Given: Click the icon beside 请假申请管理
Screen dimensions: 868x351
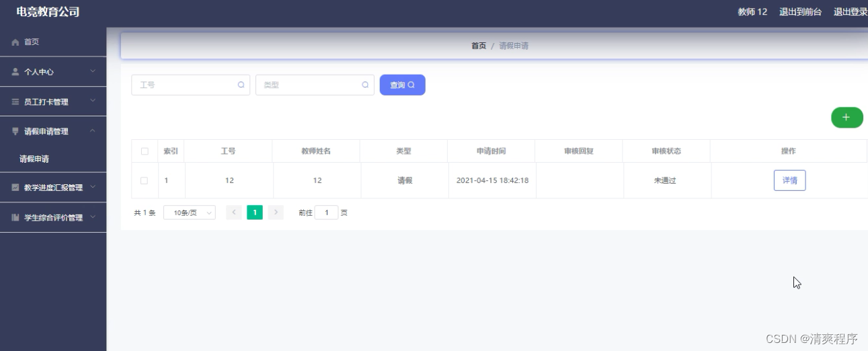Looking at the screenshot, I should pyautogui.click(x=15, y=131).
